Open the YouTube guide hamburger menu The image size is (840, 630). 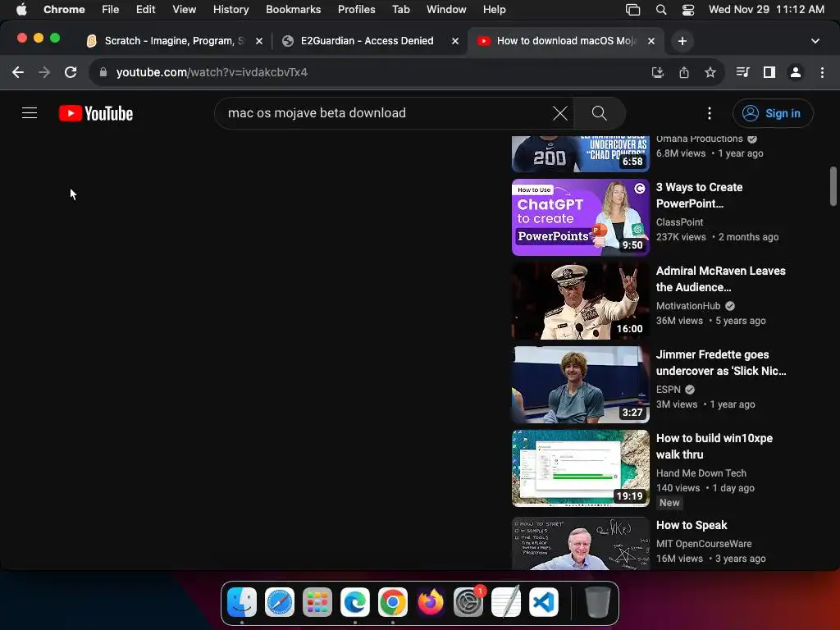(30, 113)
